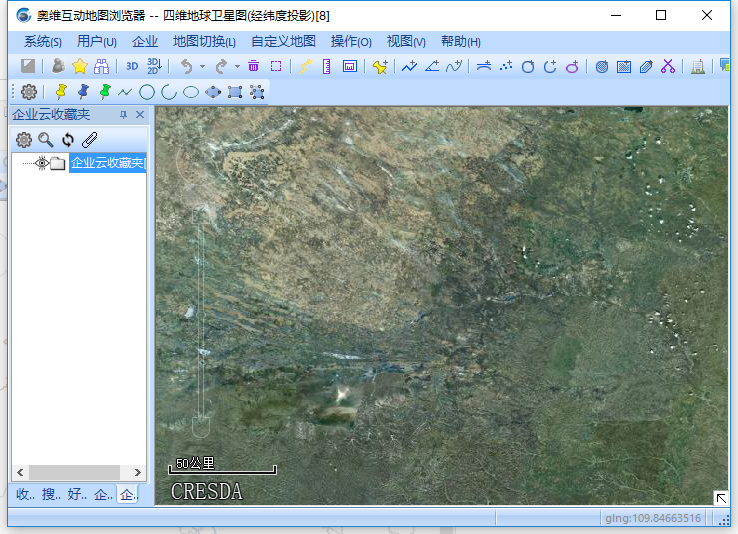Toggle the 3D view mode button
Image resolution: width=738 pixels, height=534 pixels.
[x=132, y=66]
